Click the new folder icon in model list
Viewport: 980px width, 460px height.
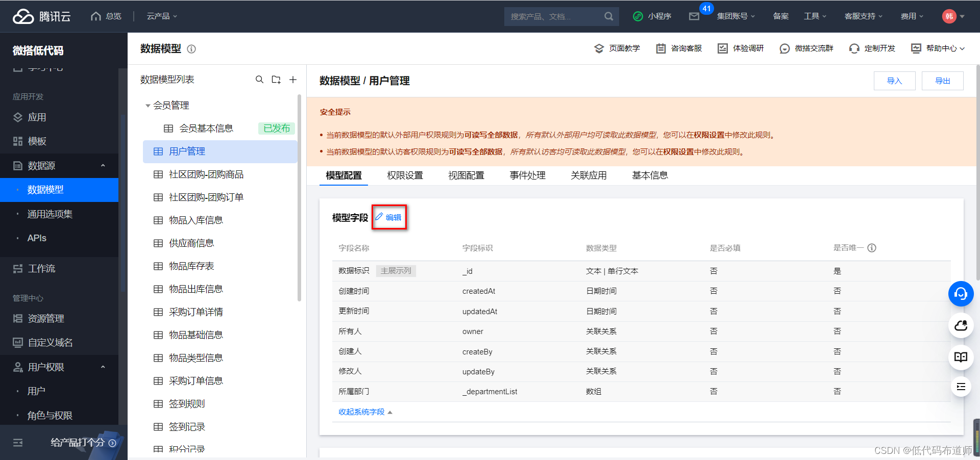pos(276,80)
